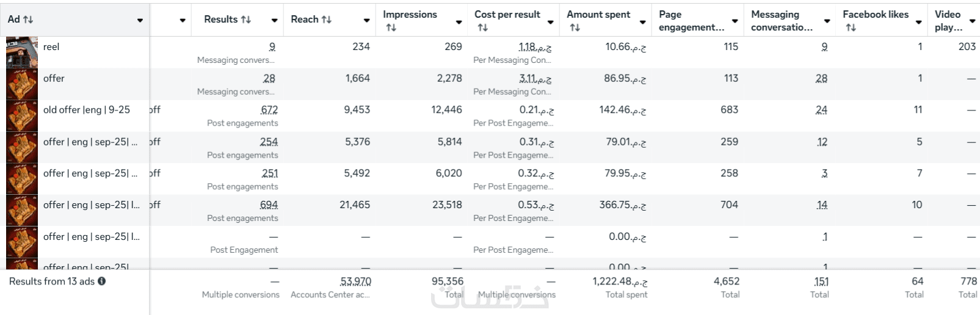
Task: Click the 672 post engagements result
Action: tap(269, 110)
